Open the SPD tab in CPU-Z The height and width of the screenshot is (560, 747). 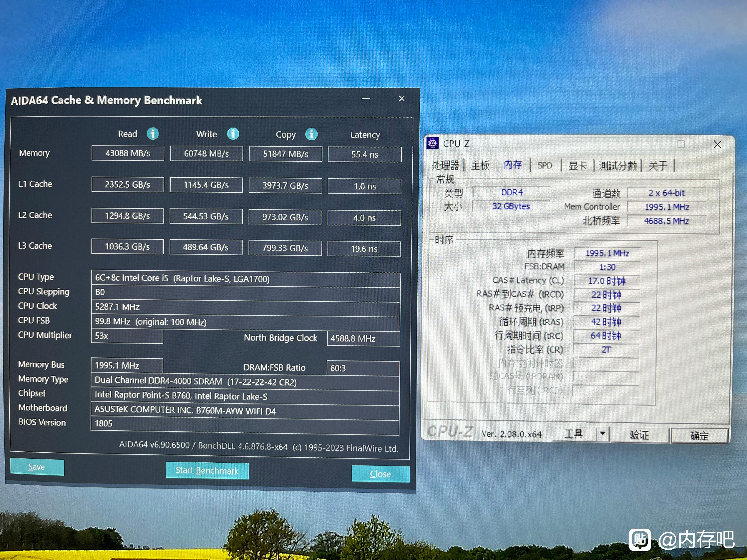coord(545,165)
